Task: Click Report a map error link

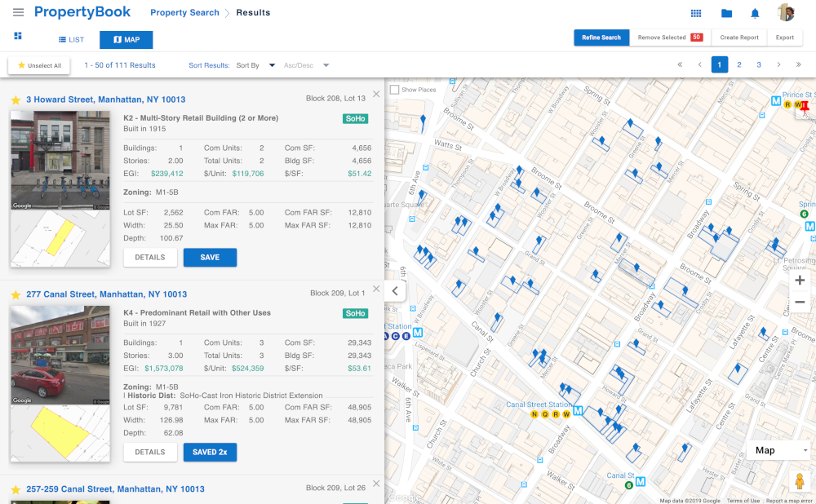Action: pos(789,501)
